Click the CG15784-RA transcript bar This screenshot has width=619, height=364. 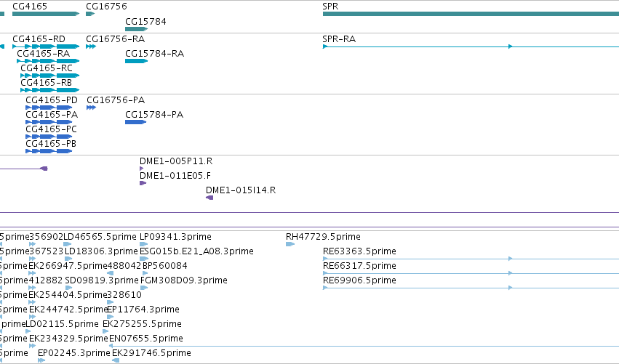(x=136, y=61)
